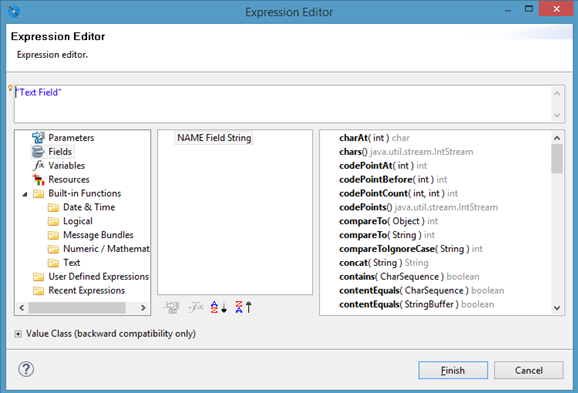Select the Resources icon in tree
Image resolution: width=578 pixels, height=393 pixels.
pyautogui.click(x=38, y=180)
